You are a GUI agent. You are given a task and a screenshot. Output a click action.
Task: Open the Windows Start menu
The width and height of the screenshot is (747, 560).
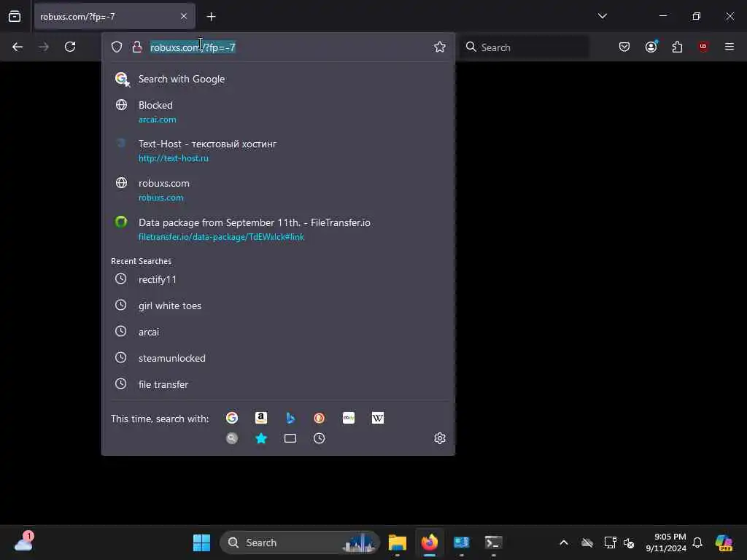click(x=201, y=542)
